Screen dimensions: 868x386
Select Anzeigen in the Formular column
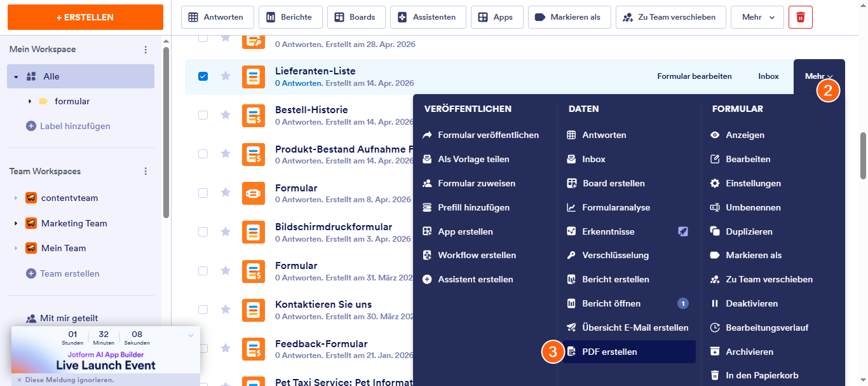click(x=738, y=135)
